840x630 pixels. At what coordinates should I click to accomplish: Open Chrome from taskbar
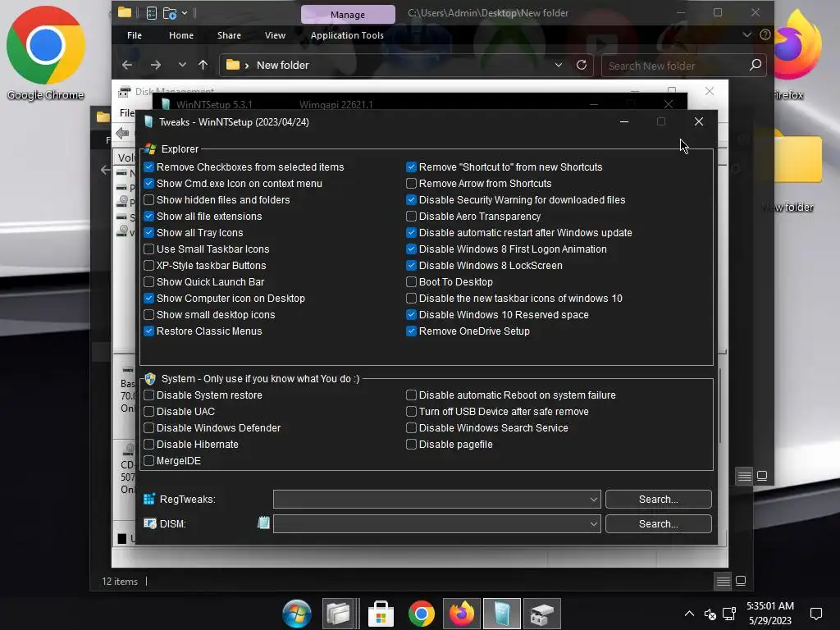tap(422, 614)
